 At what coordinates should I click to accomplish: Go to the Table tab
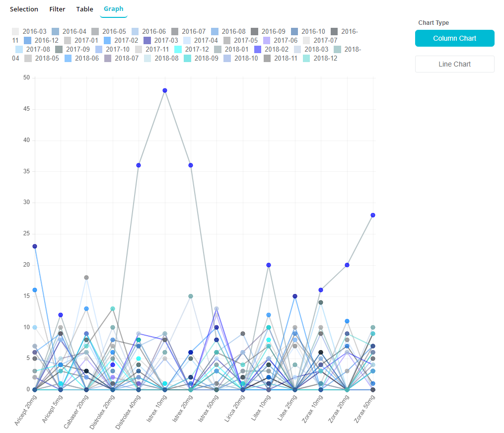[84, 9]
